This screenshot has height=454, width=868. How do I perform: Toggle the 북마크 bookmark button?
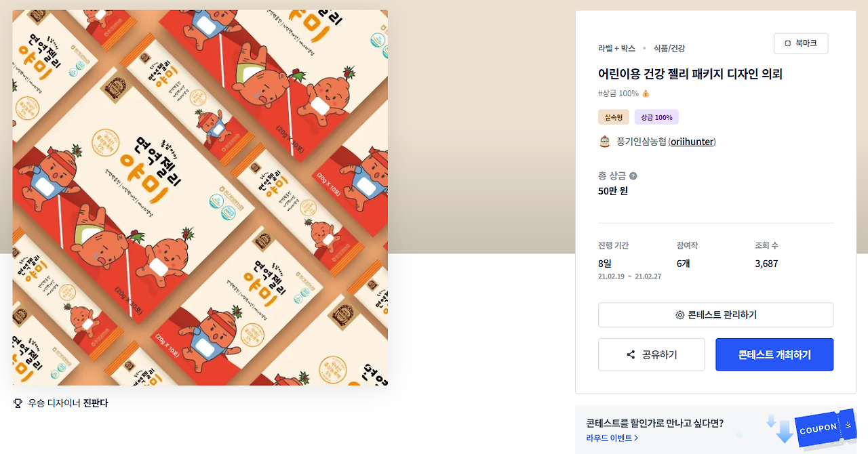point(801,43)
